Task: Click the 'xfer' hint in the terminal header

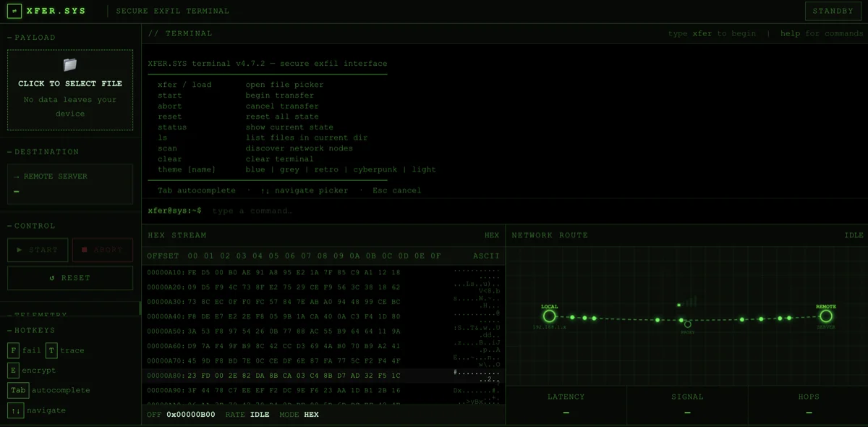Action: 702,33
